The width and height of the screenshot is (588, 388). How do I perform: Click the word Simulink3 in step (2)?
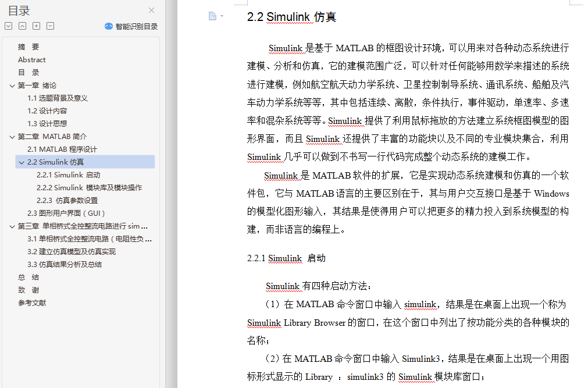click(420, 359)
